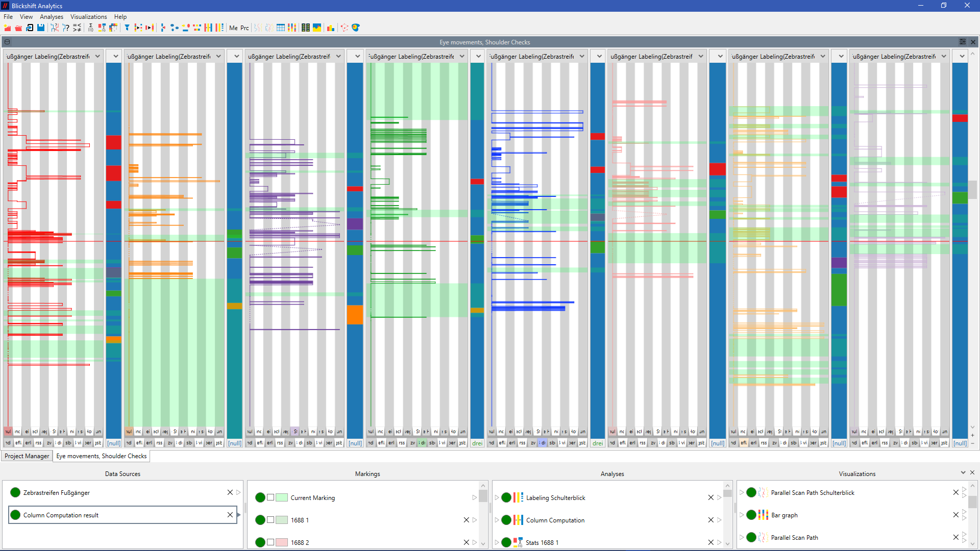Expand the Labeling Schulterblick analysis row
980x551 pixels.
(497, 497)
